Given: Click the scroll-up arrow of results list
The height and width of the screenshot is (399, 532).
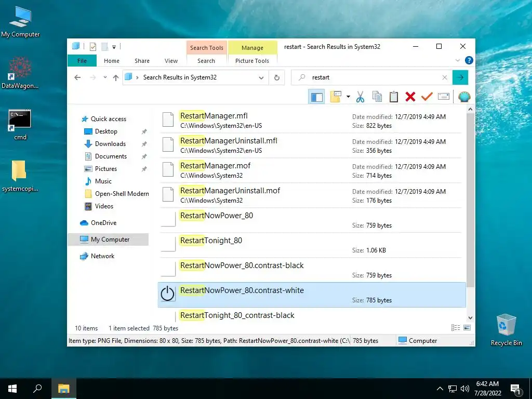Looking at the screenshot, I should [x=470, y=110].
